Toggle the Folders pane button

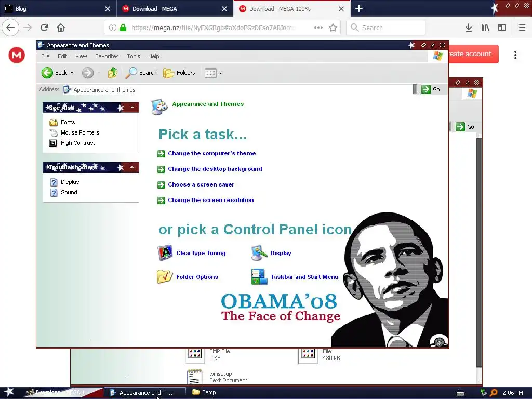click(x=179, y=73)
